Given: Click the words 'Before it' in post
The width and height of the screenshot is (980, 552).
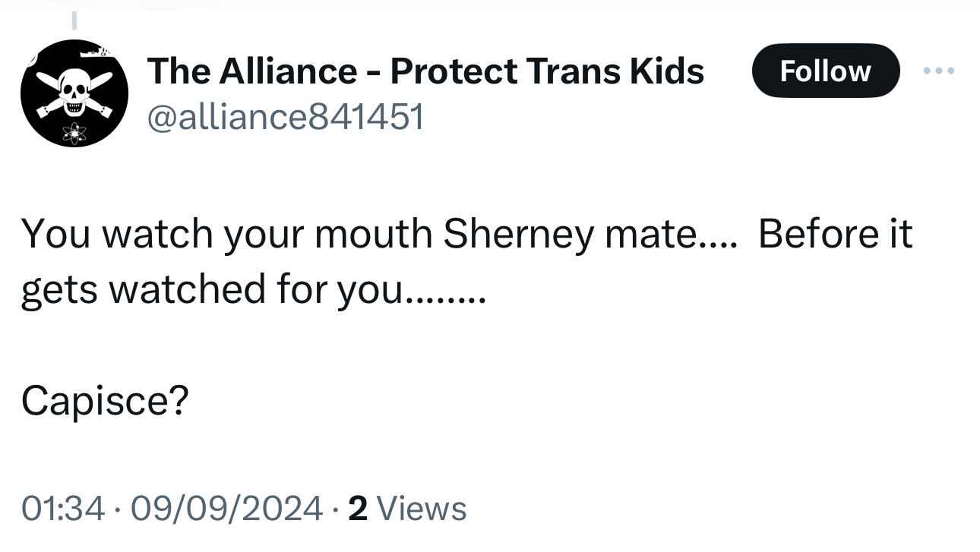Looking at the screenshot, I should tap(834, 234).
